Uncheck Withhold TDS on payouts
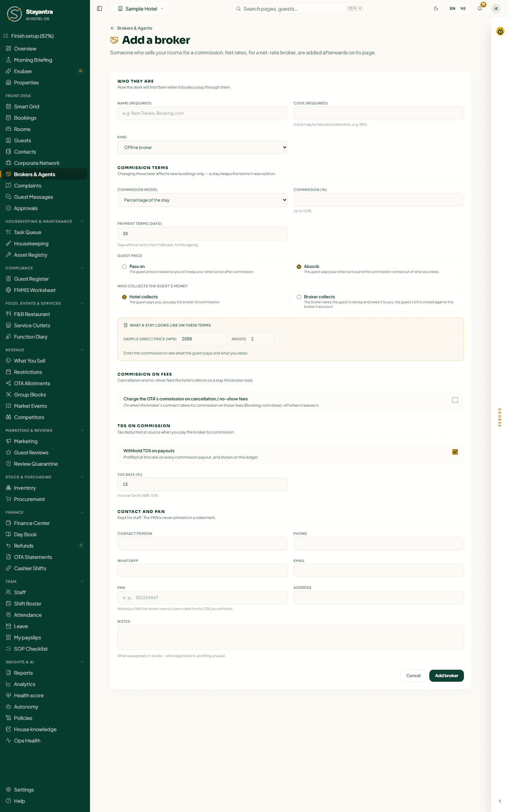The height and width of the screenshot is (812, 508). point(455,452)
